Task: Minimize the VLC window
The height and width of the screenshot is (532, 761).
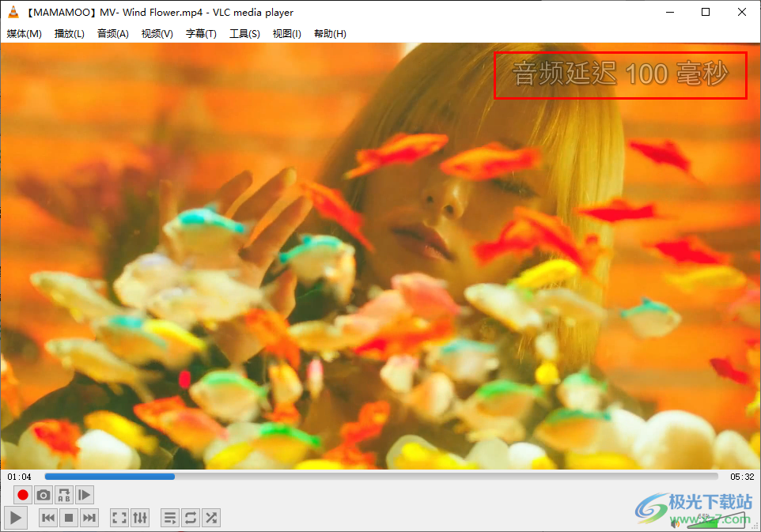Action: pos(670,12)
